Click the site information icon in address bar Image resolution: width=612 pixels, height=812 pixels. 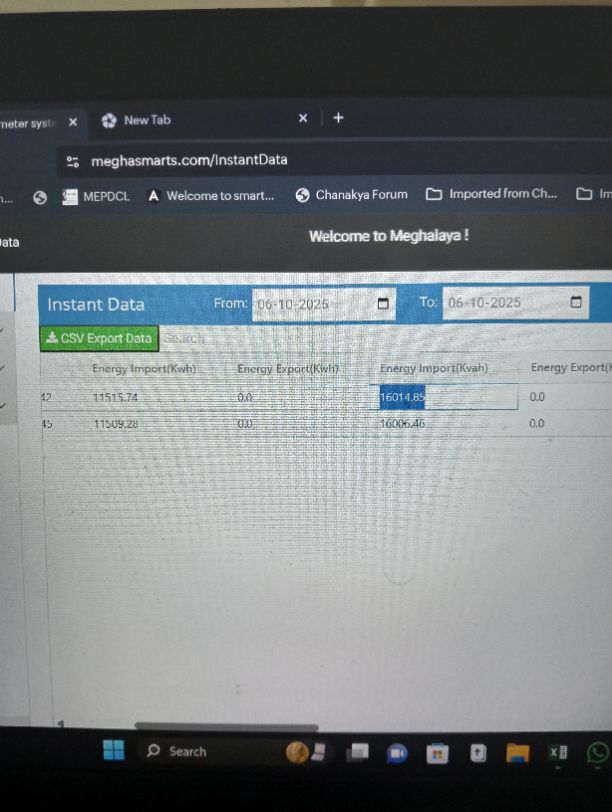72,162
